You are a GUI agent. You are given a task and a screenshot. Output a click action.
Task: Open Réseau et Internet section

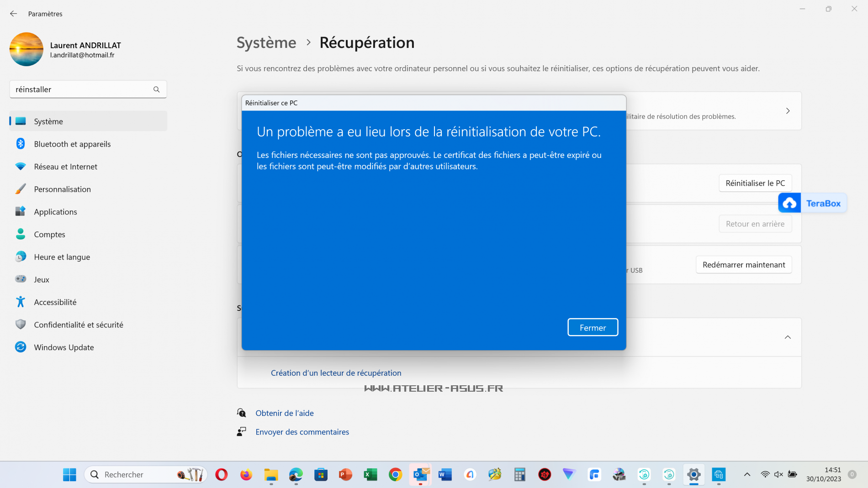(65, 167)
